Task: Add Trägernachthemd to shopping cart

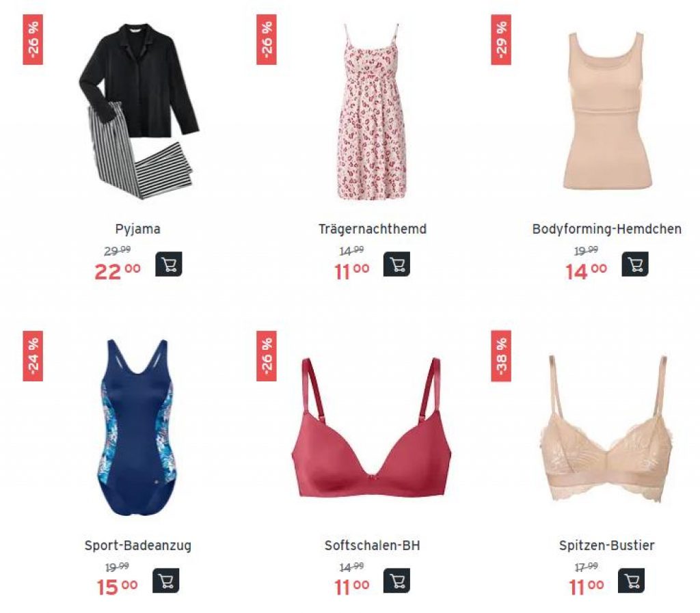Action: pos(396,264)
